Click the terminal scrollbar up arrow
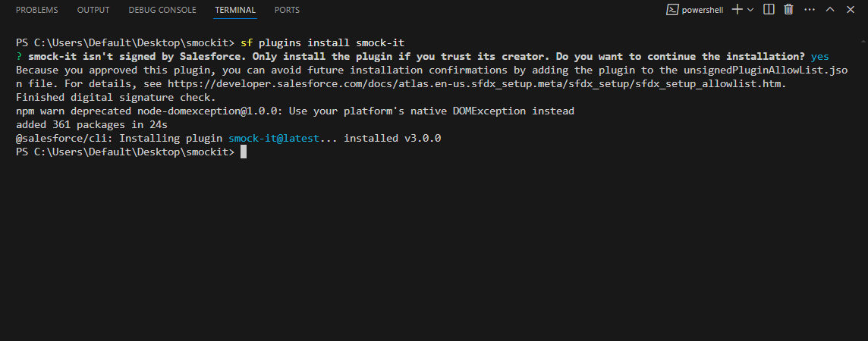Viewport: 868px width, 341px height. coord(863,40)
